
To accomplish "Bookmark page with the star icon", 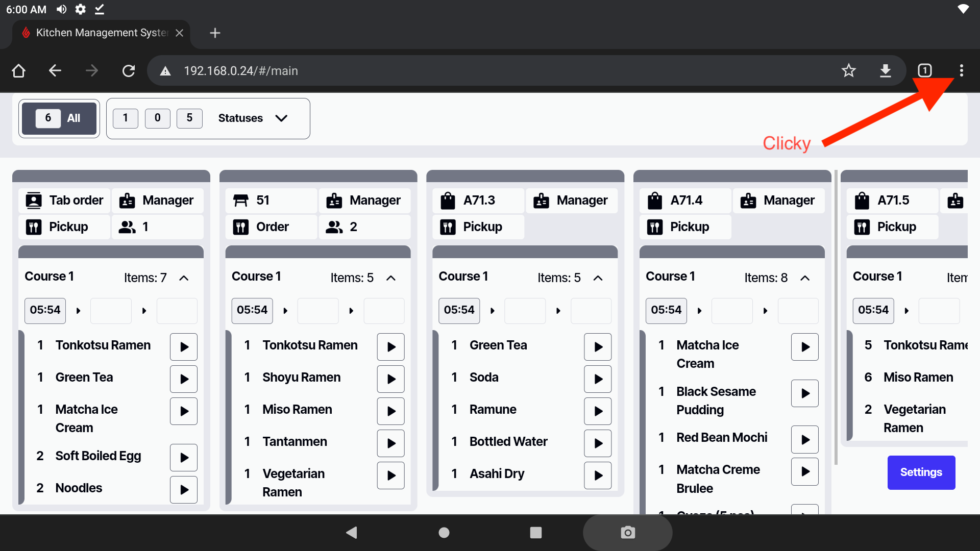I will coord(848,70).
